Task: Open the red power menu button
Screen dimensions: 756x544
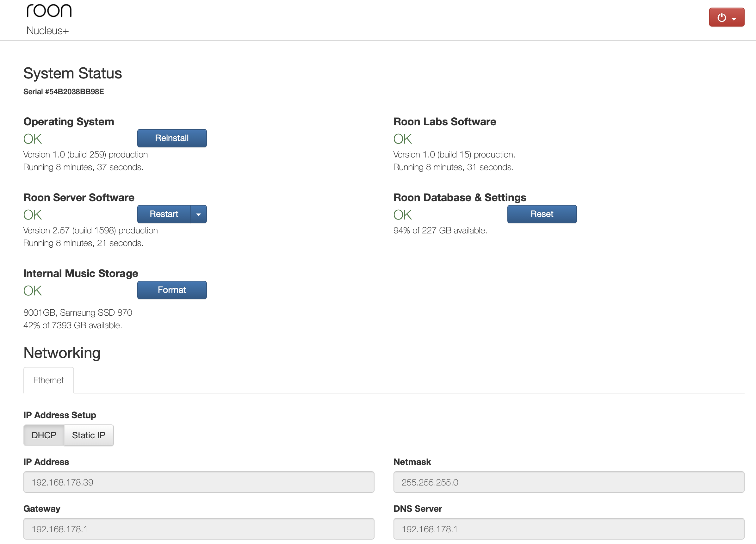Action: [726, 17]
